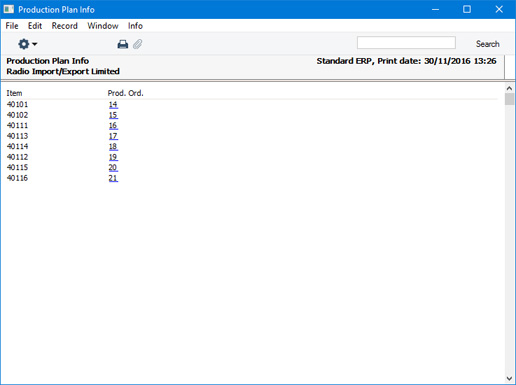Click the search input field

click(x=406, y=43)
